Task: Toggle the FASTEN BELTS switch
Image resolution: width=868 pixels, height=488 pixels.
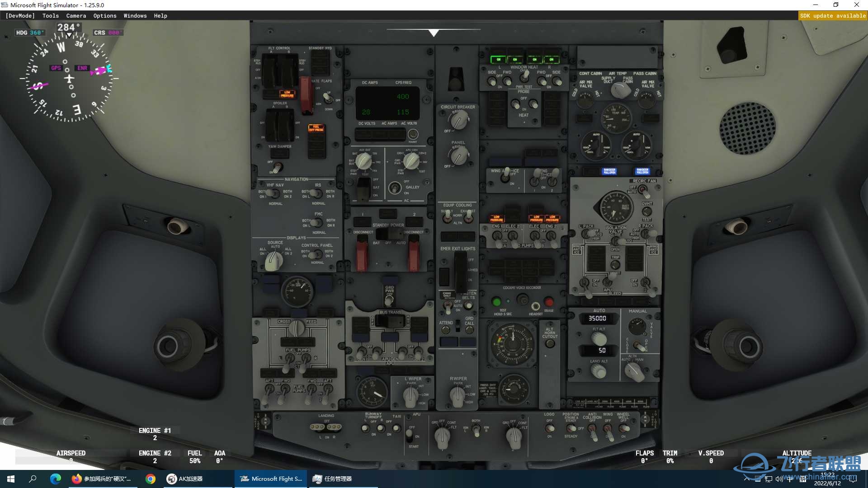Action: click(x=469, y=306)
